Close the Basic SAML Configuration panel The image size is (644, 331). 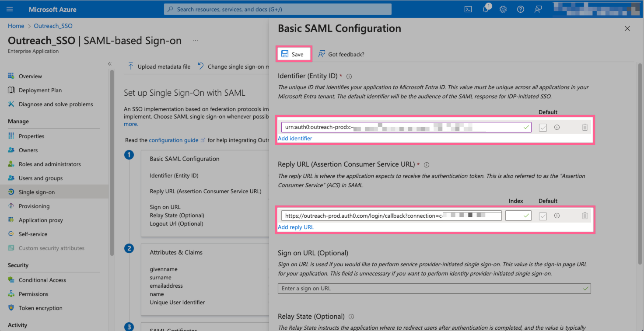627,28
